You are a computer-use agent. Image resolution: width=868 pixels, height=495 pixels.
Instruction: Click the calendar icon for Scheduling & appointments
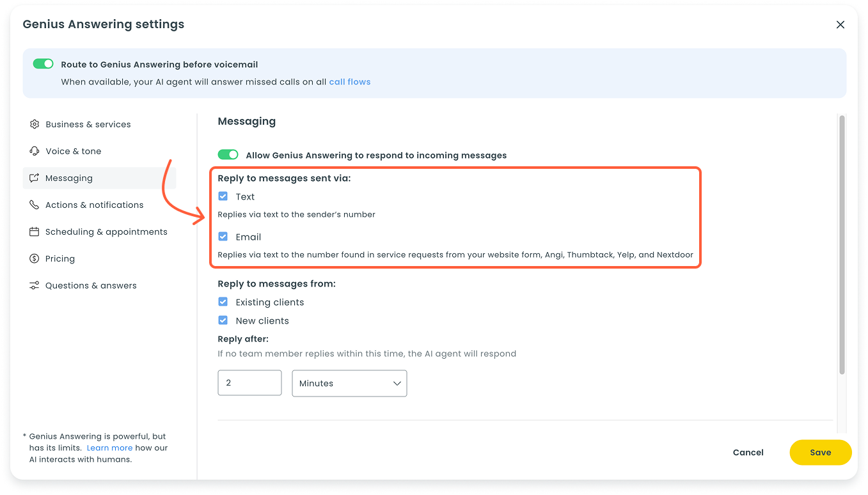point(35,232)
